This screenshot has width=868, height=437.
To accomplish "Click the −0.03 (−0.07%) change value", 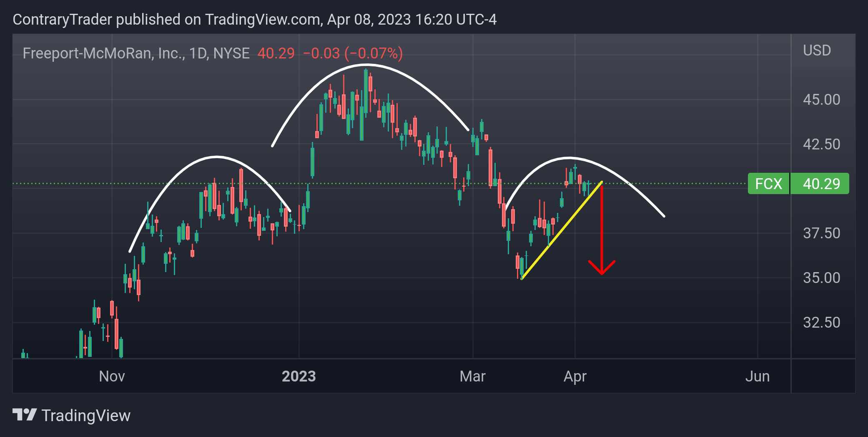I will pyautogui.click(x=353, y=53).
